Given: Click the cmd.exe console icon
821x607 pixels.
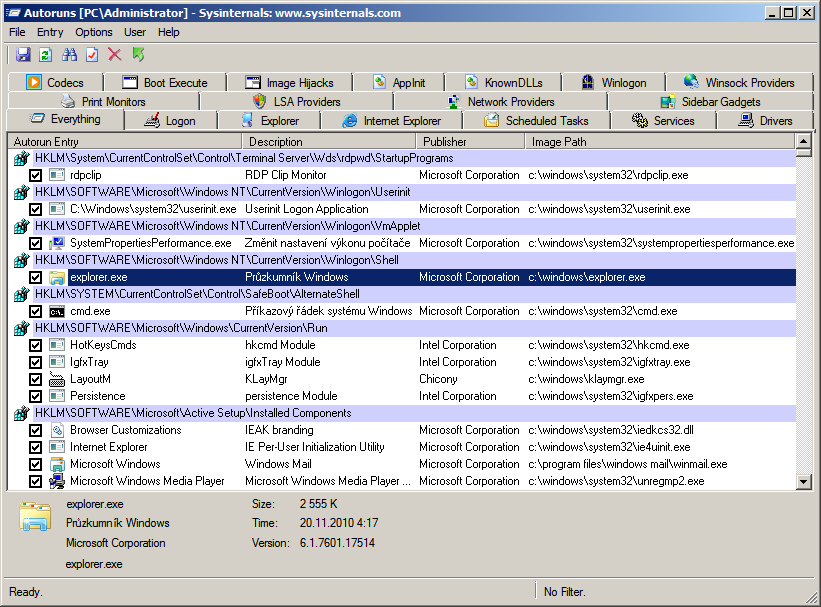Looking at the screenshot, I should tap(57, 312).
